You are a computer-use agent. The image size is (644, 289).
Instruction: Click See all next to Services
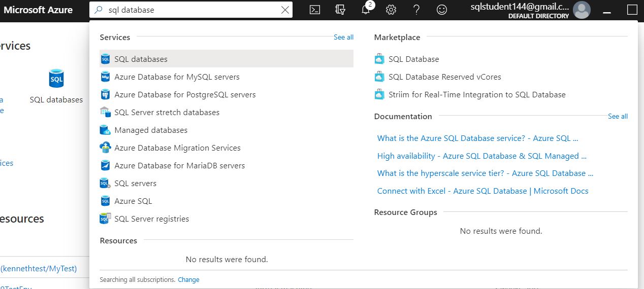[343, 38]
